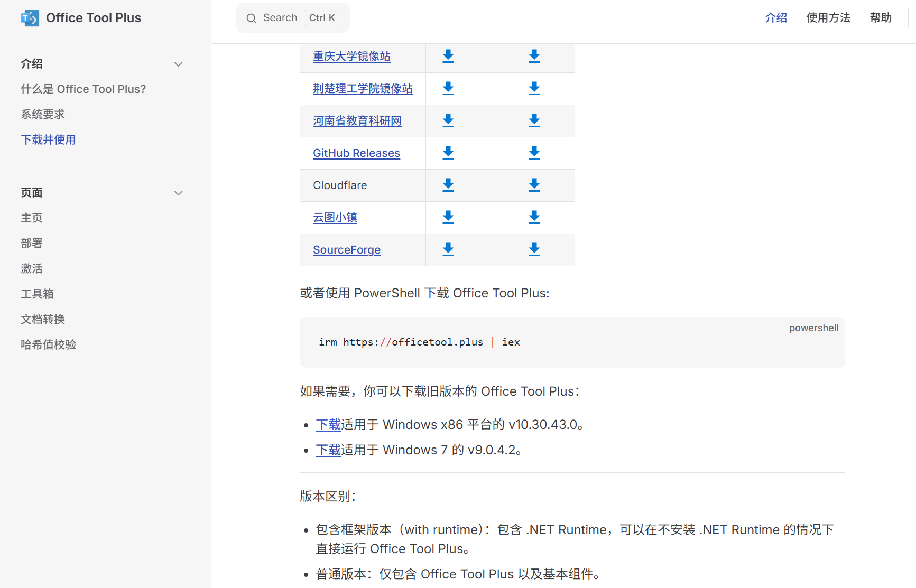Download first-column file from 荆楚理工学院镜像站 row
Screen dimensions: 916x588
click(448, 88)
